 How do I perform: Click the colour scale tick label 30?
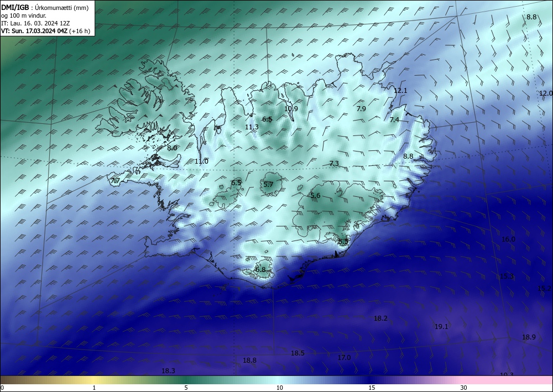point(464,388)
